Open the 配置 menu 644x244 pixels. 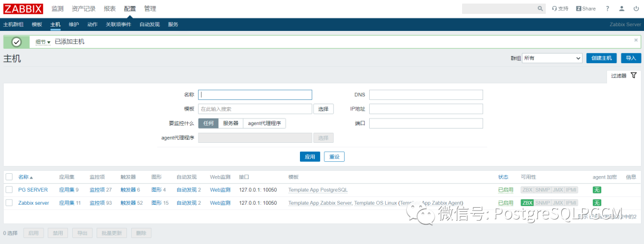pos(130,8)
